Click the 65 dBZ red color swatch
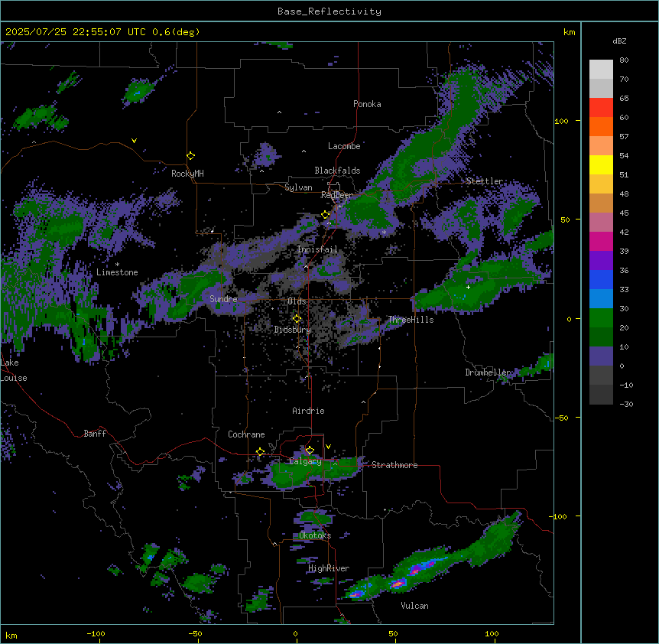The image size is (659, 644). (x=601, y=108)
